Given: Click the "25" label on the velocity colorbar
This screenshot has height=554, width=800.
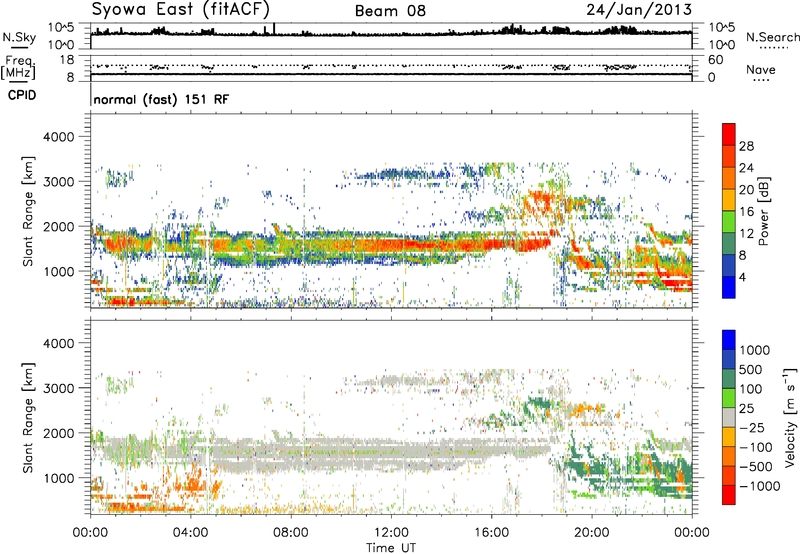Looking at the screenshot, I should [747, 409].
